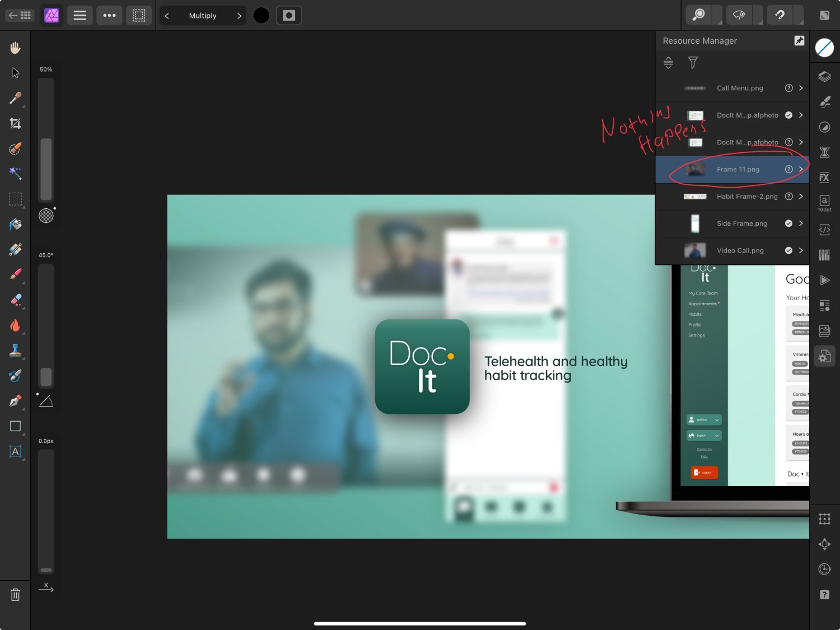
Task: Select the Clone stamp tool
Action: [x=15, y=351]
